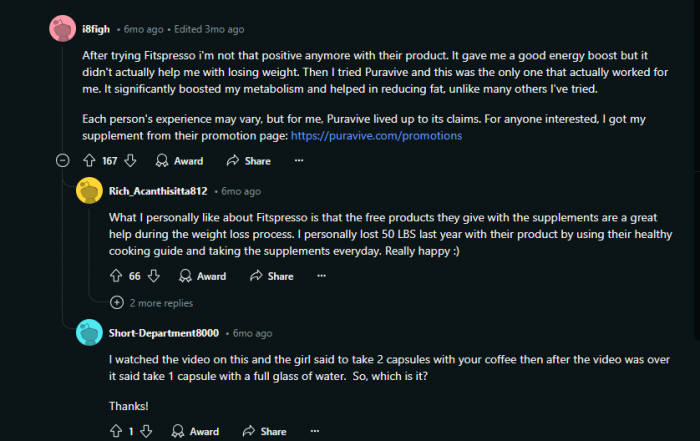Image resolution: width=700 pixels, height=441 pixels.
Task: Open i8figh username link
Action: click(x=96, y=29)
